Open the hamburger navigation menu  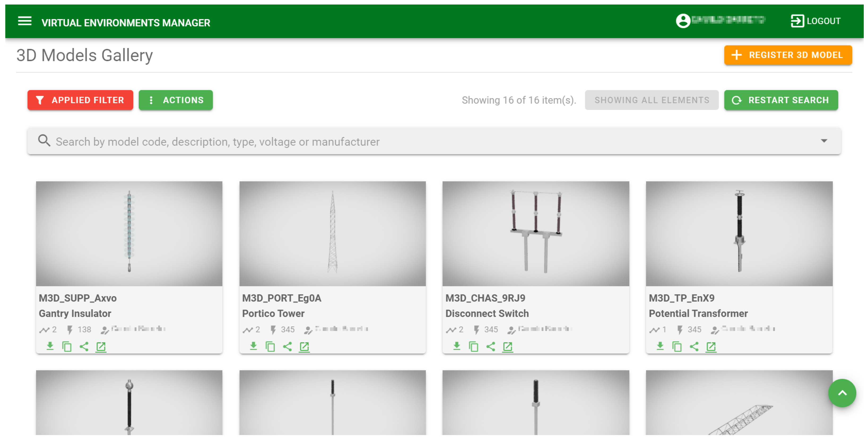point(25,21)
